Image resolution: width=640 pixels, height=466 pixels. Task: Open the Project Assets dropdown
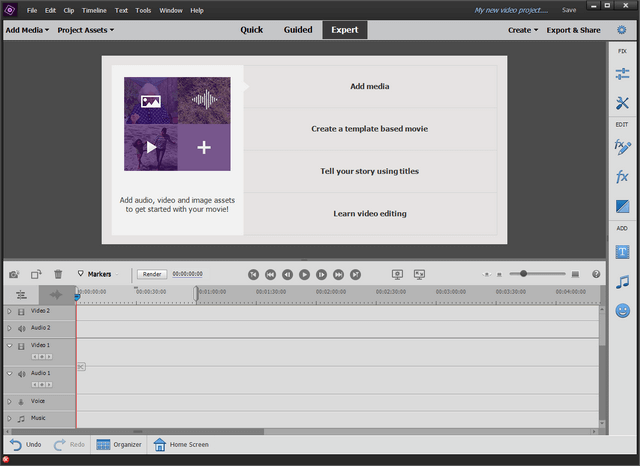(x=85, y=30)
